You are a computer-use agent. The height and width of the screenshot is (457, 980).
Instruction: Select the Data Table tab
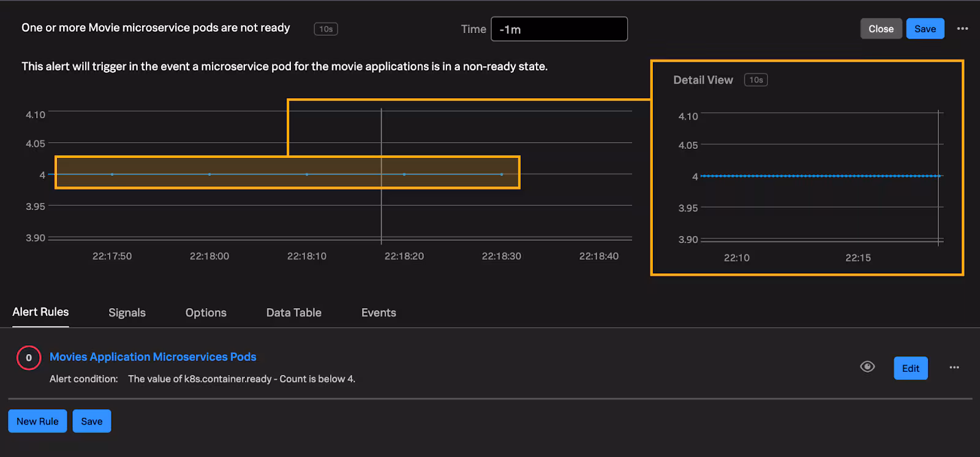[293, 312]
